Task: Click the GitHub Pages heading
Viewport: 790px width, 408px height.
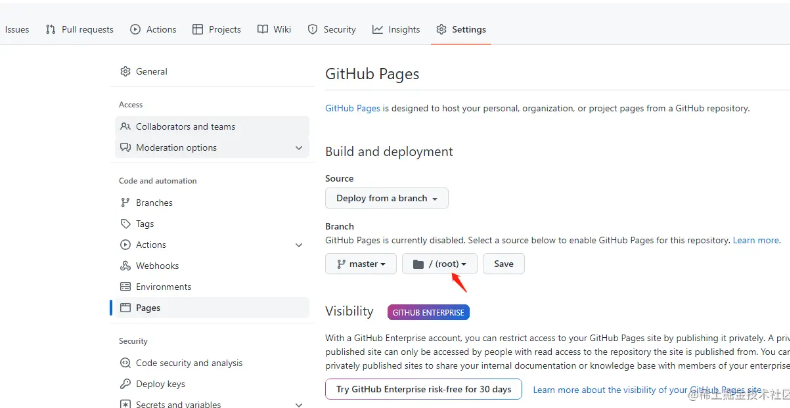Action: tap(372, 74)
